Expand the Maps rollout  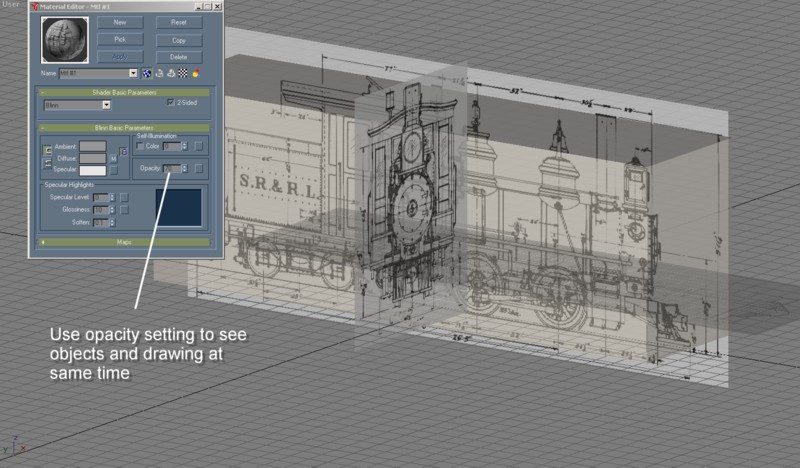coord(124,242)
